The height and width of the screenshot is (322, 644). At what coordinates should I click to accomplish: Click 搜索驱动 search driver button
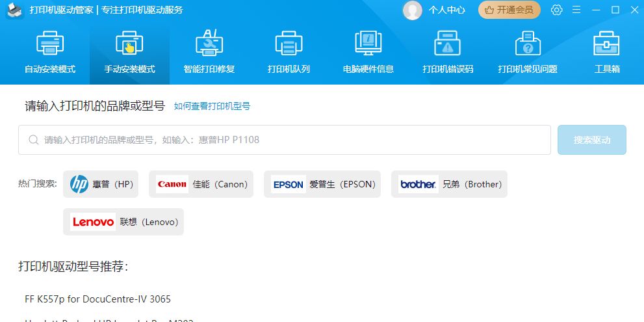(x=591, y=140)
